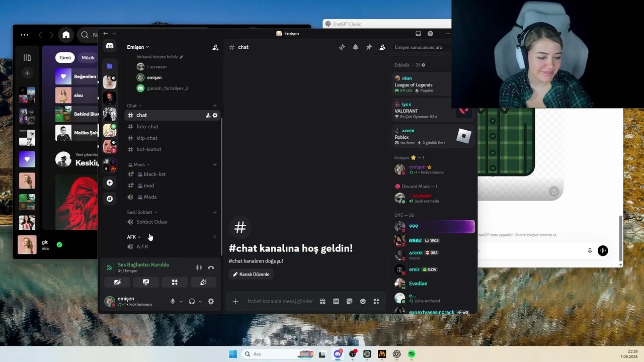This screenshot has height=362, width=644.
Task: Open okan's League of Legends activity card
Action: (422, 84)
